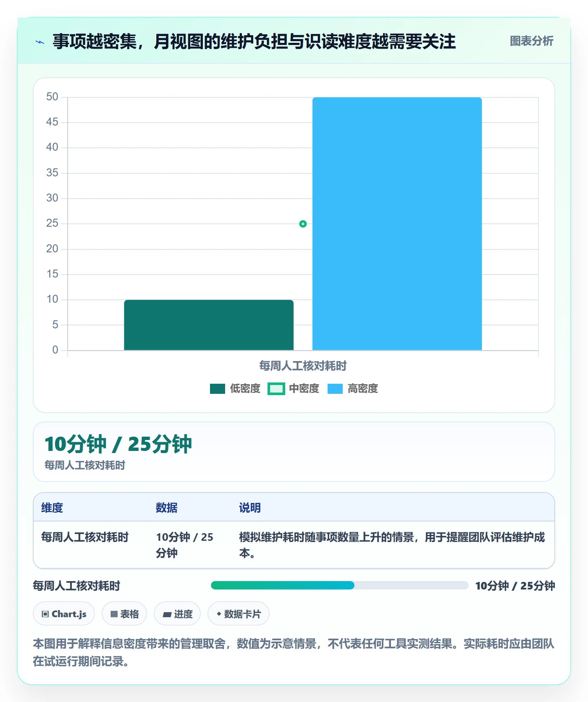Image resolution: width=588 pixels, height=702 pixels.
Task: Click the light green 中密度 legend swatch
Action: [276, 389]
